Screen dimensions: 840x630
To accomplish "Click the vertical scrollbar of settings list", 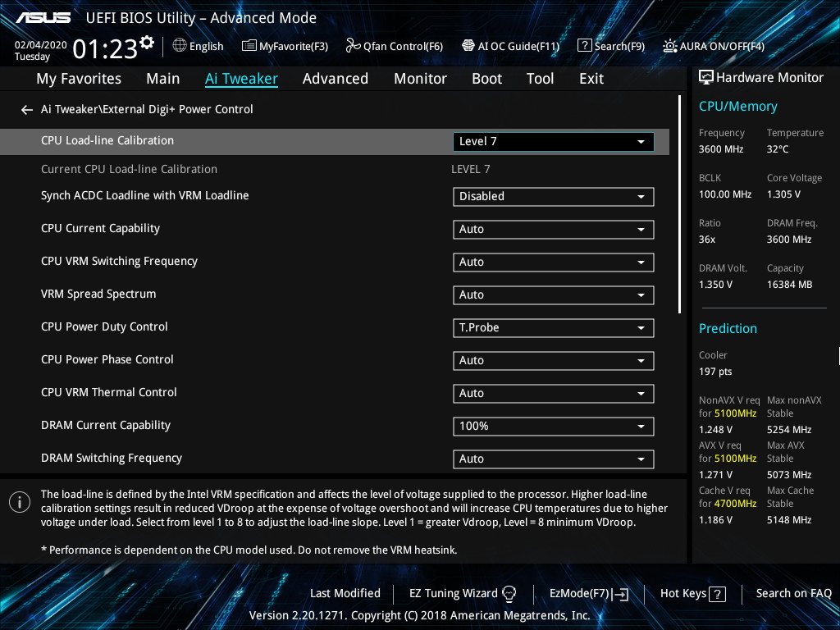I will tap(679, 204).
